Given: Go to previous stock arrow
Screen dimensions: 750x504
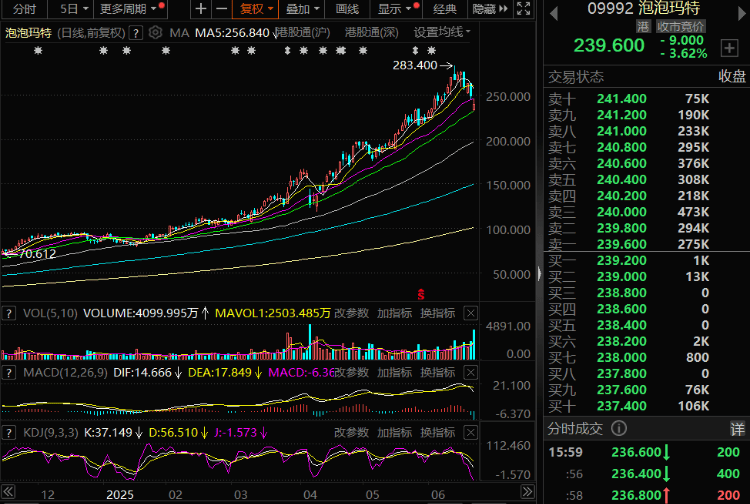Looking at the screenshot, I should pos(554,13).
